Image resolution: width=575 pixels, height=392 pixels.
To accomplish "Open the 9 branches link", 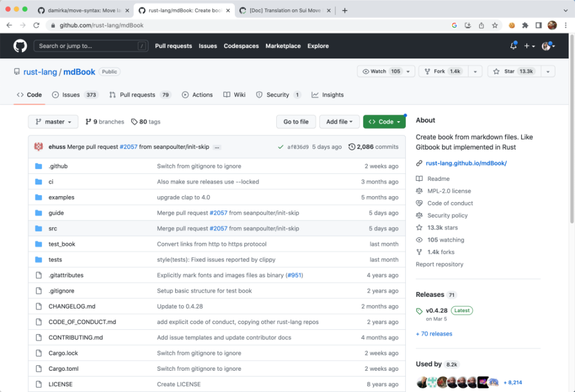I will pyautogui.click(x=105, y=122).
